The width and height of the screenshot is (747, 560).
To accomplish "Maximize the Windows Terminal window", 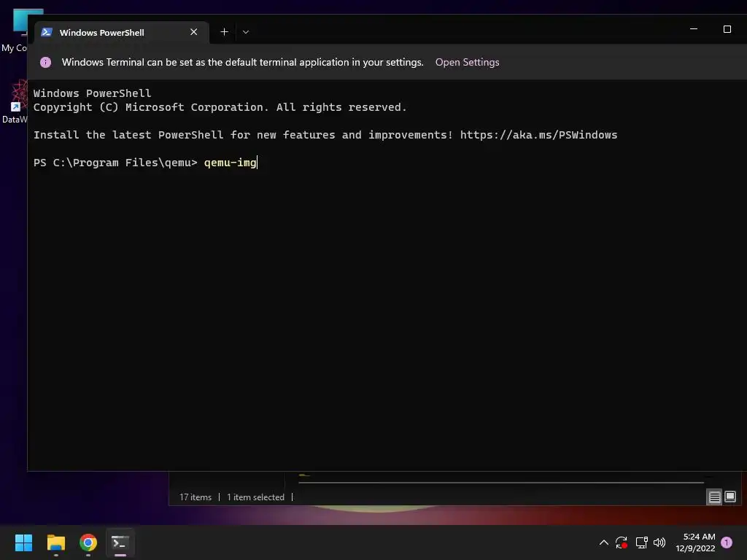I will [727, 29].
